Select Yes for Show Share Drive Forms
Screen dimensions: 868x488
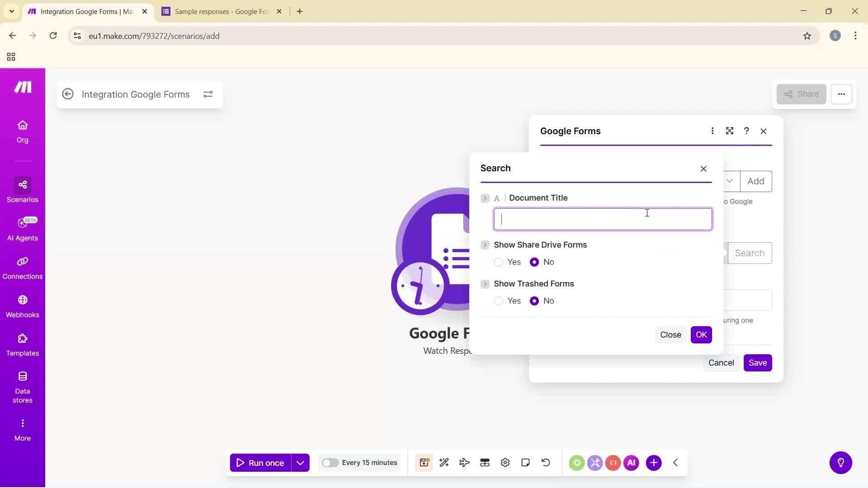pyautogui.click(x=499, y=262)
